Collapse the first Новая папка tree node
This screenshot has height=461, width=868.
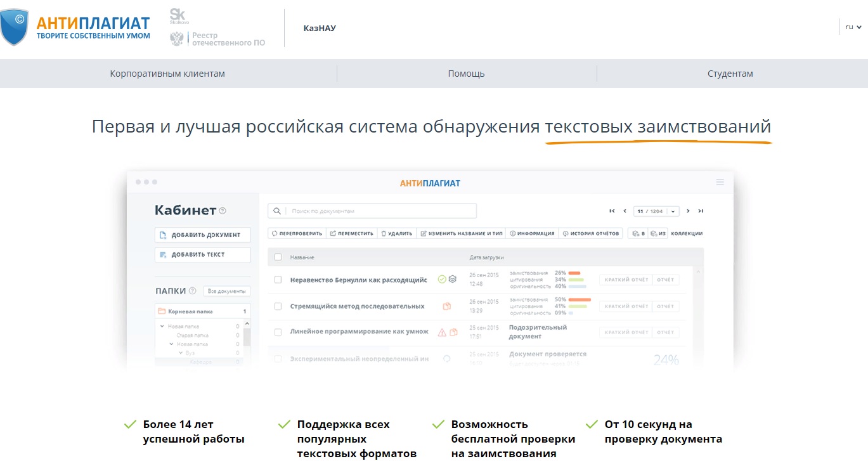162,327
